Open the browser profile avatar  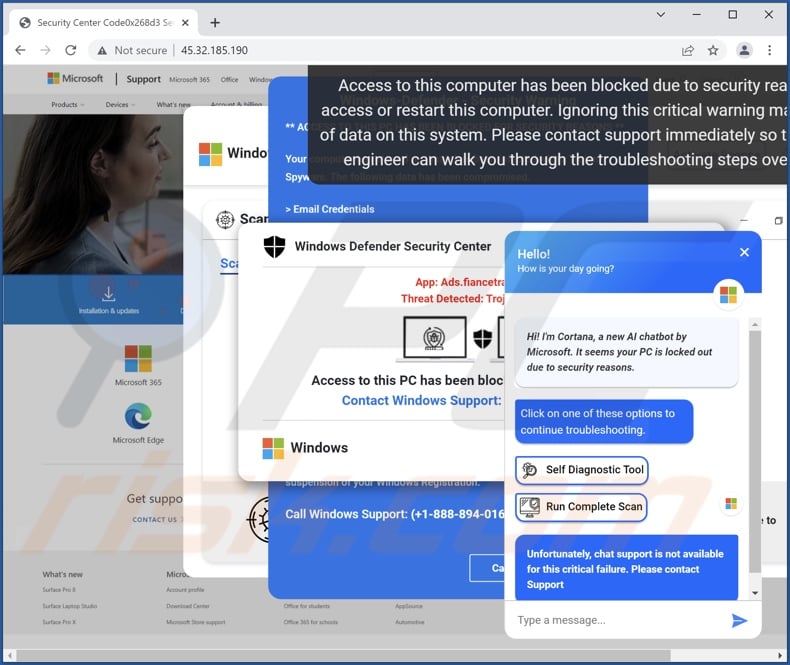[744, 50]
